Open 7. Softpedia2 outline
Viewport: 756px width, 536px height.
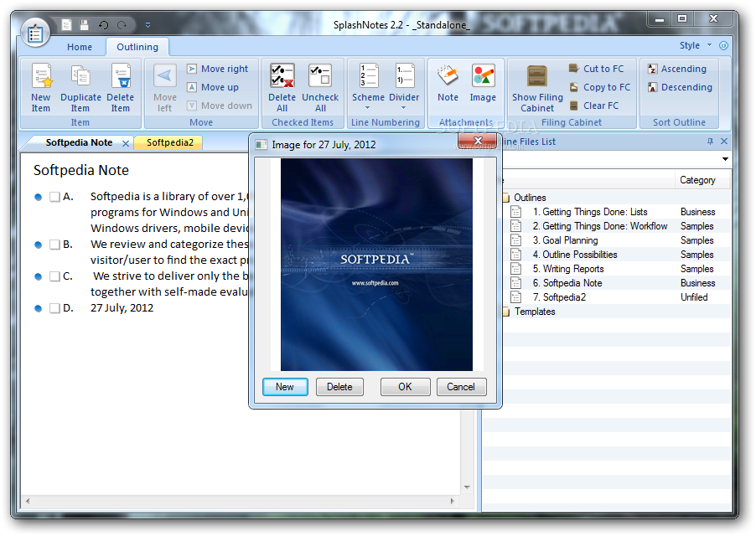coord(559,297)
